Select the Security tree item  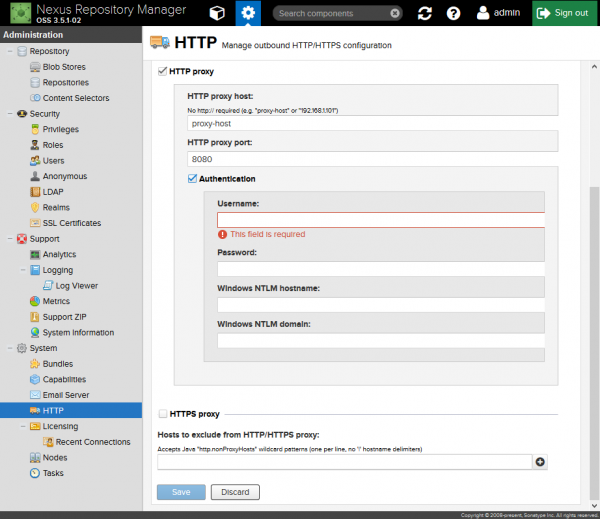[45, 114]
